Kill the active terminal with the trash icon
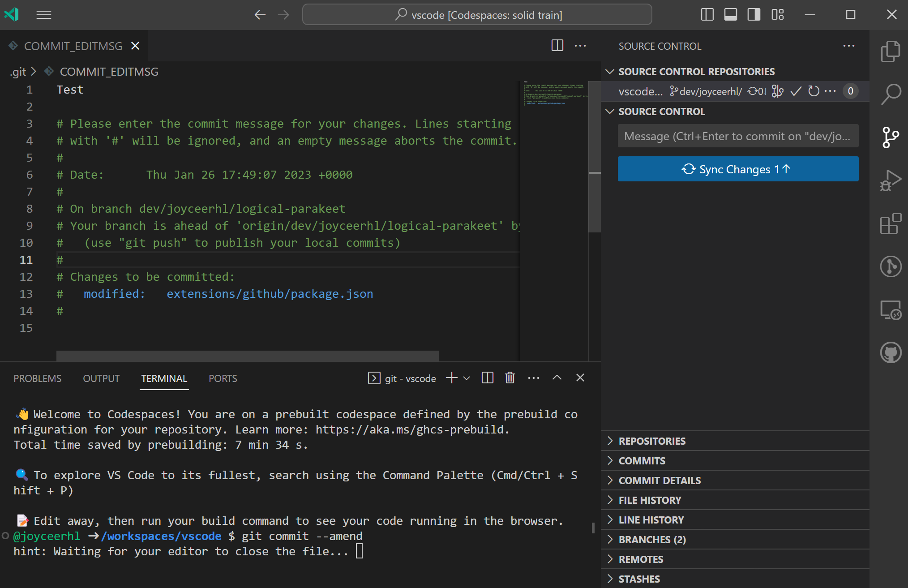This screenshot has height=588, width=908. [x=510, y=378]
